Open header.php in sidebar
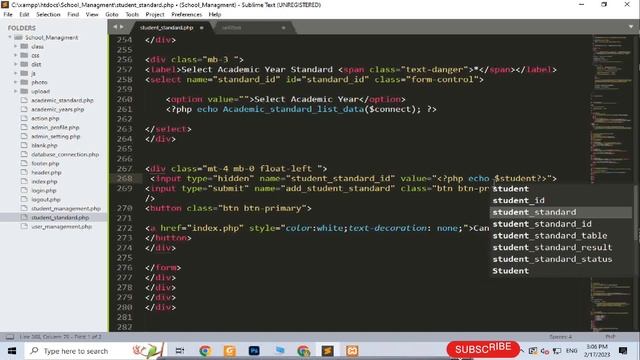 [x=46, y=172]
